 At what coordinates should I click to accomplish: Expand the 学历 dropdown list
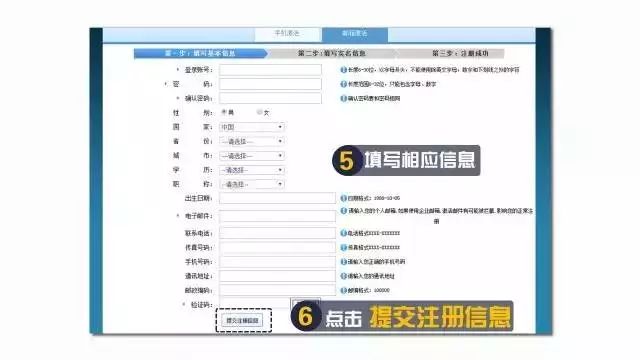(252, 170)
